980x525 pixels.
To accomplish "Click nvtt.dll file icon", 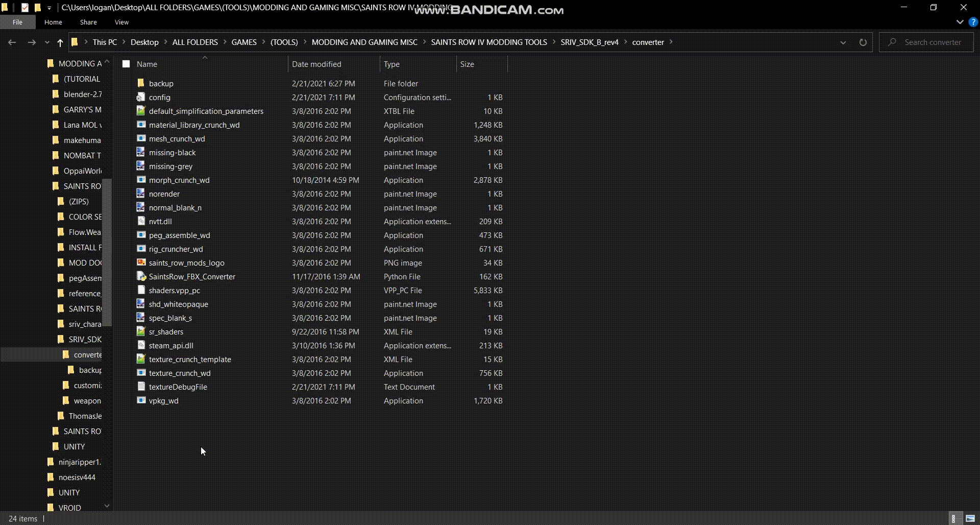I will tap(141, 221).
